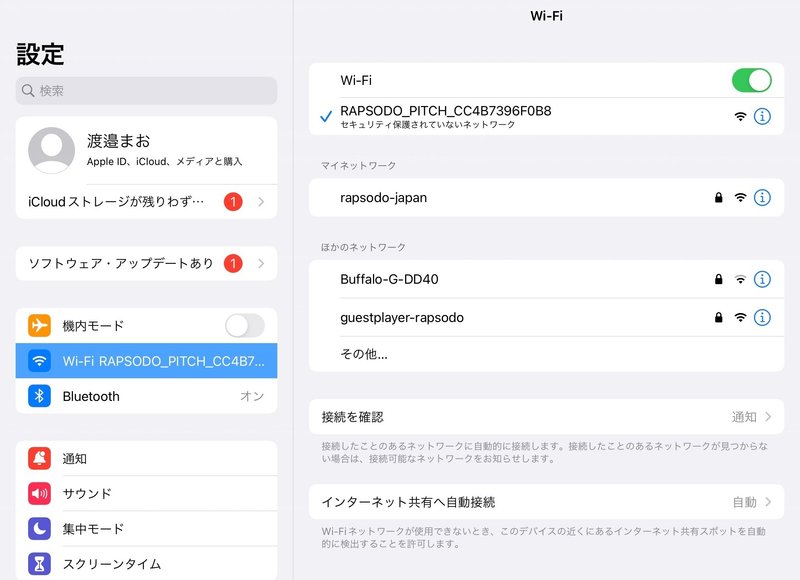Click the ほかのネットワーク section header
The width and height of the screenshot is (800, 580).
click(363, 247)
